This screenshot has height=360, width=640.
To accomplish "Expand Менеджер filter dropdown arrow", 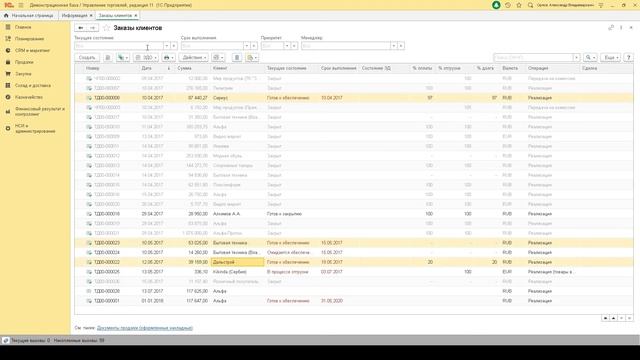I will [x=393, y=46].
